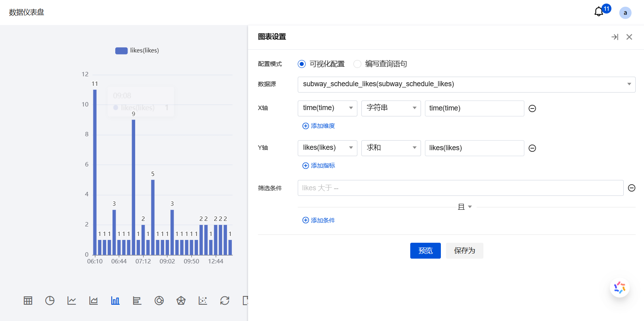
Task: Select the scatter plot chart icon
Action: coord(203,301)
